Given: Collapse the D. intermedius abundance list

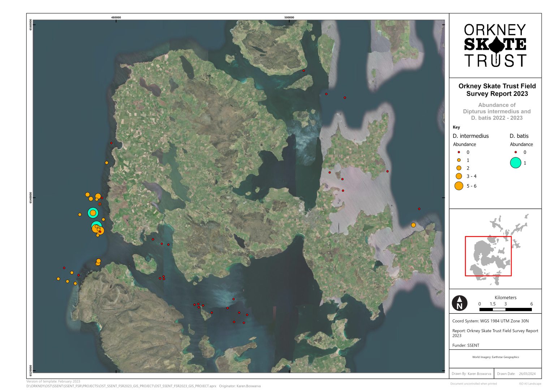Looking at the screenshot, I should point(465,144).
